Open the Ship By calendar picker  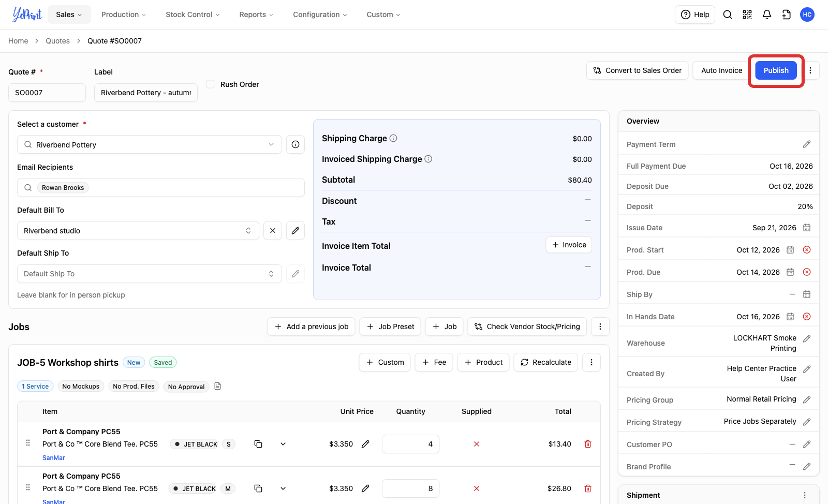click(x=807, y=294)
